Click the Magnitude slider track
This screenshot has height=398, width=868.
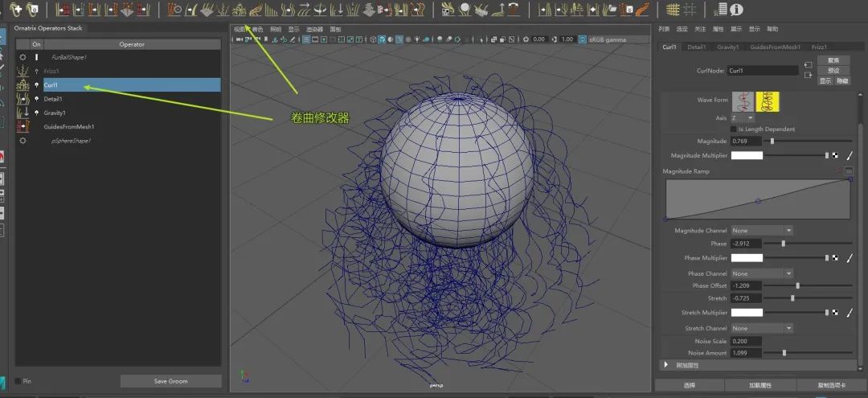809,142
